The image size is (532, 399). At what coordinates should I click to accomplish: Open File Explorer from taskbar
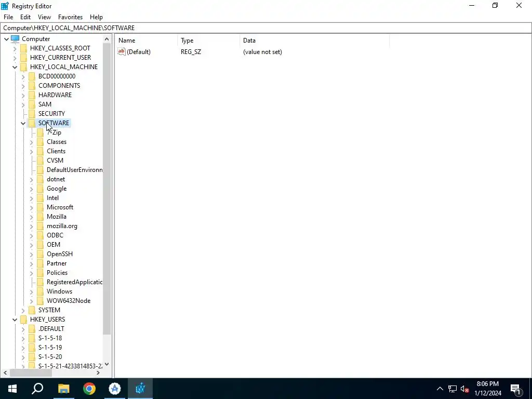tap(63, 389)
